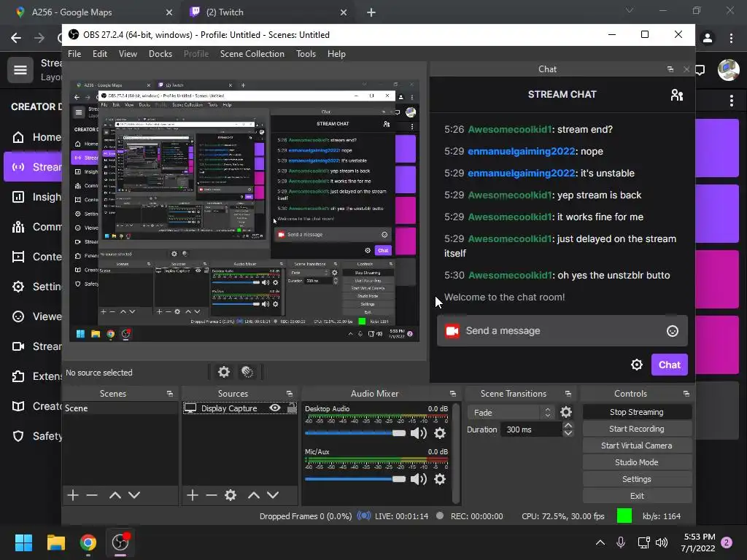Screen dimensions: 747x560
Task: Open Desktop Audio settings gear
Action: point(440,433)
